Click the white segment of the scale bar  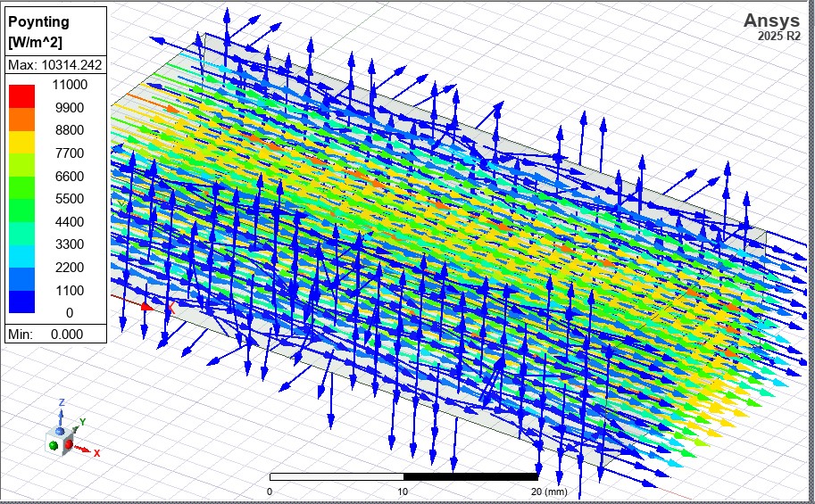[337, 477]
